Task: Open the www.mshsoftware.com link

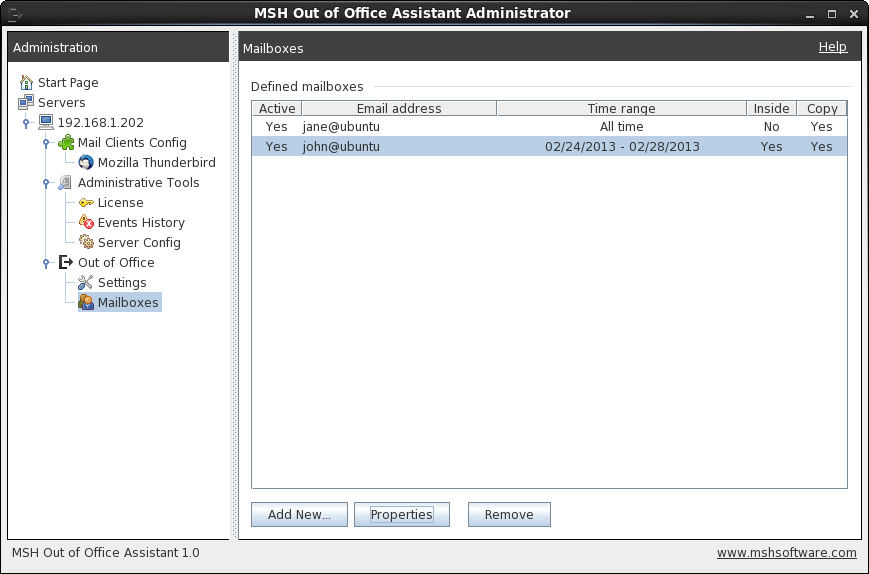Action: point(786,552)
